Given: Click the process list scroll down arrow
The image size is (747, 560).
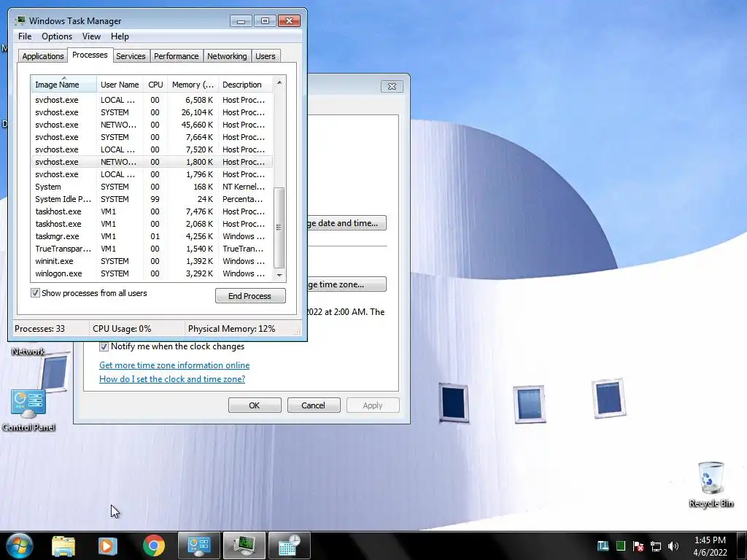Looking at the screenshot, I should [279, 275].
